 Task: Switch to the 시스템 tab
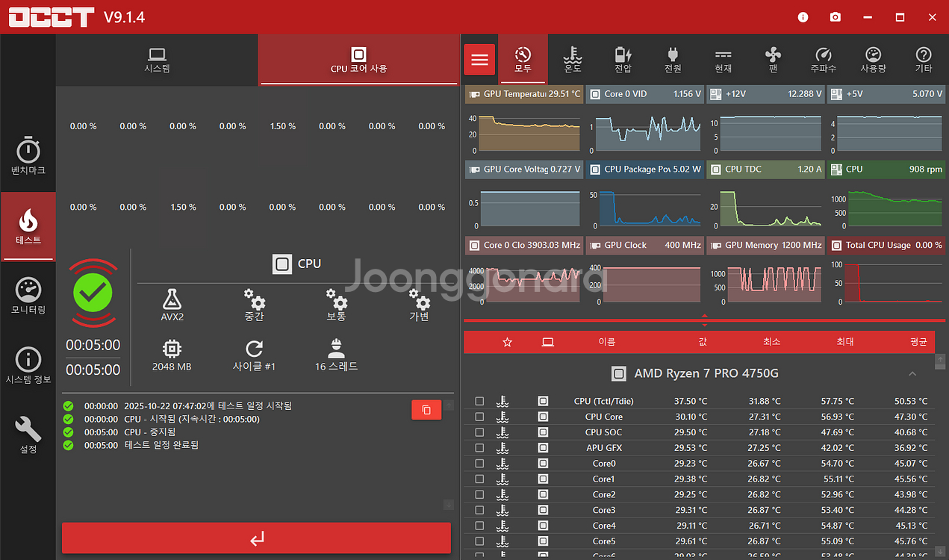(157, 60)
